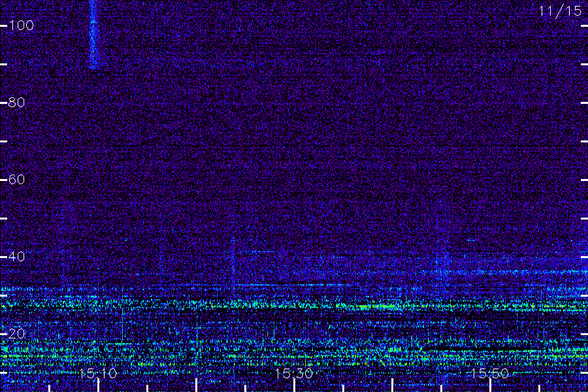Screen dimensions: 588x392
Task: Click the 100 frequency axis label
Action: click(x=22, y=25)
